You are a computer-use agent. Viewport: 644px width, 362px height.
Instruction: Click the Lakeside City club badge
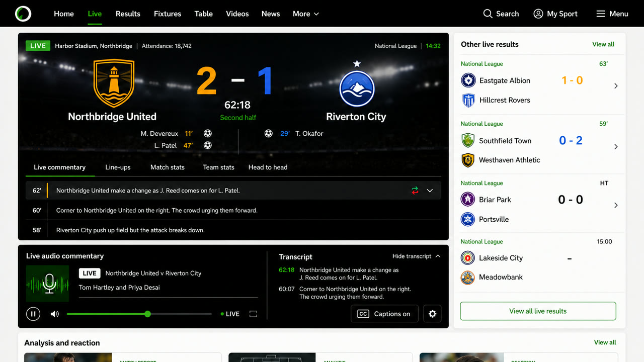pos(468,258)
